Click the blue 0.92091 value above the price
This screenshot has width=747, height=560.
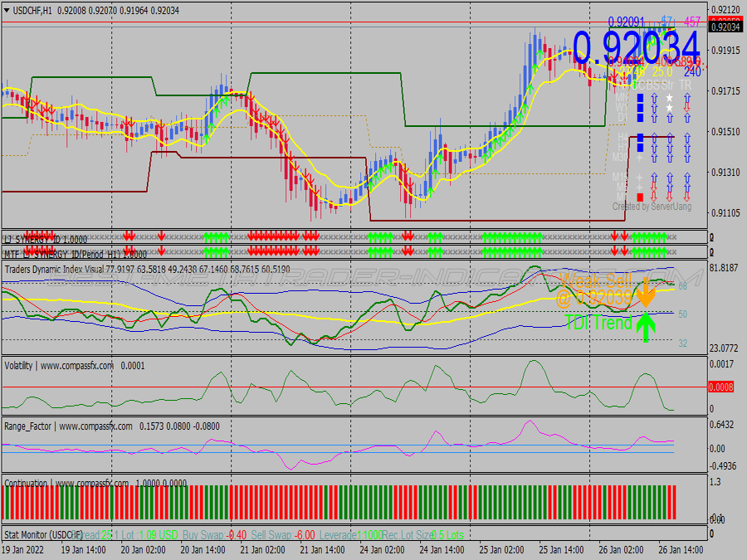[x=626, y=22]
